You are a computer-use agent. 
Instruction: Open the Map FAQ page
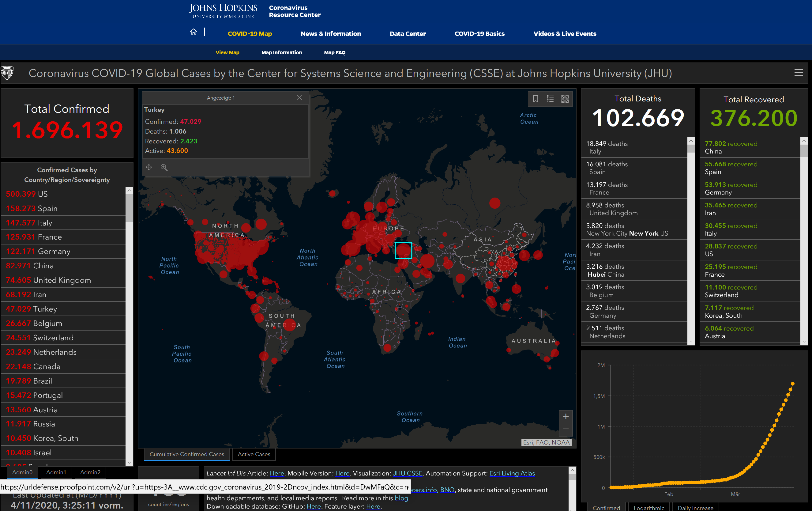tap(335, 53)
